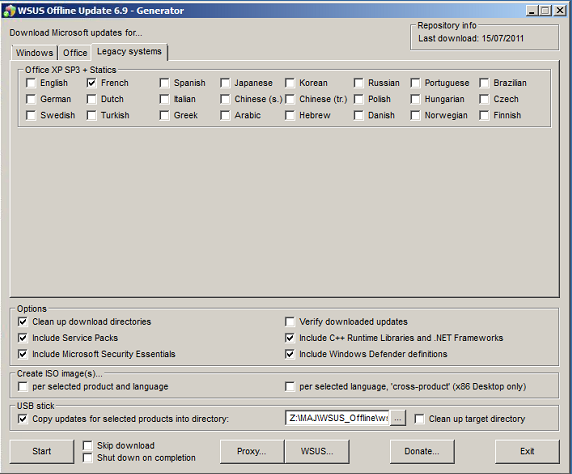Uncheck the French language checkbox
Image resolution: width=572 pixels, height=474 pixels.
point(92,83)
